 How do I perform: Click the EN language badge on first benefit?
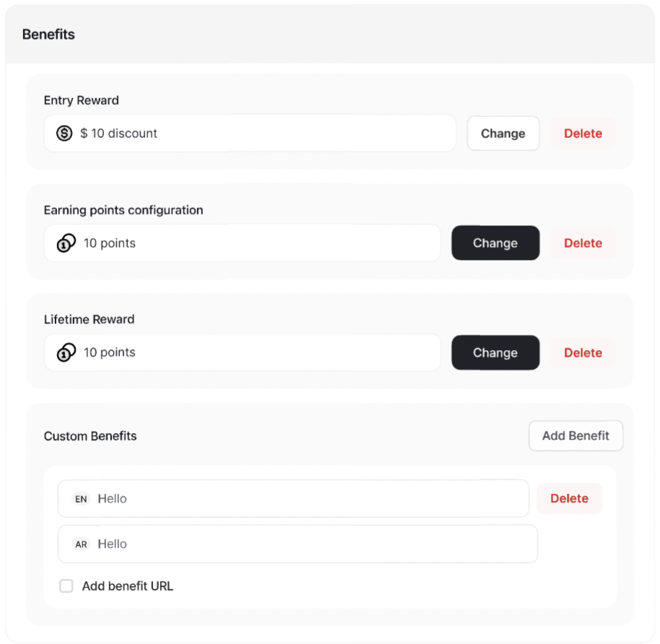point(80,498)
